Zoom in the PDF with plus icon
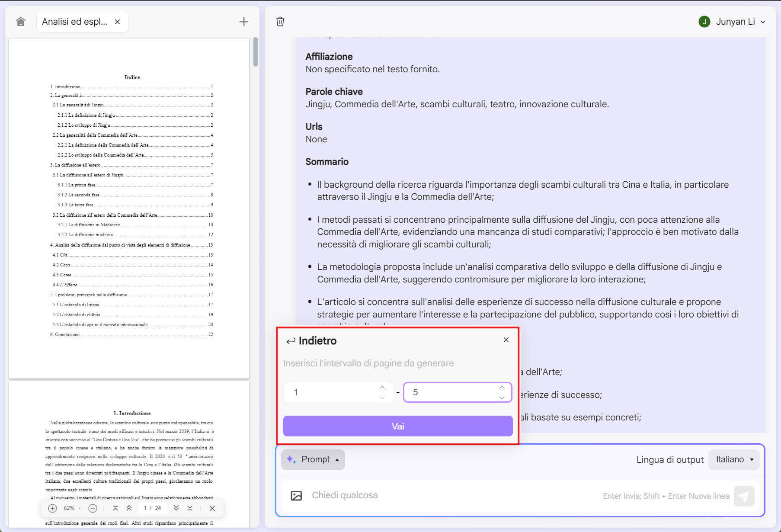Screen dimensions: 781x532 52,508
